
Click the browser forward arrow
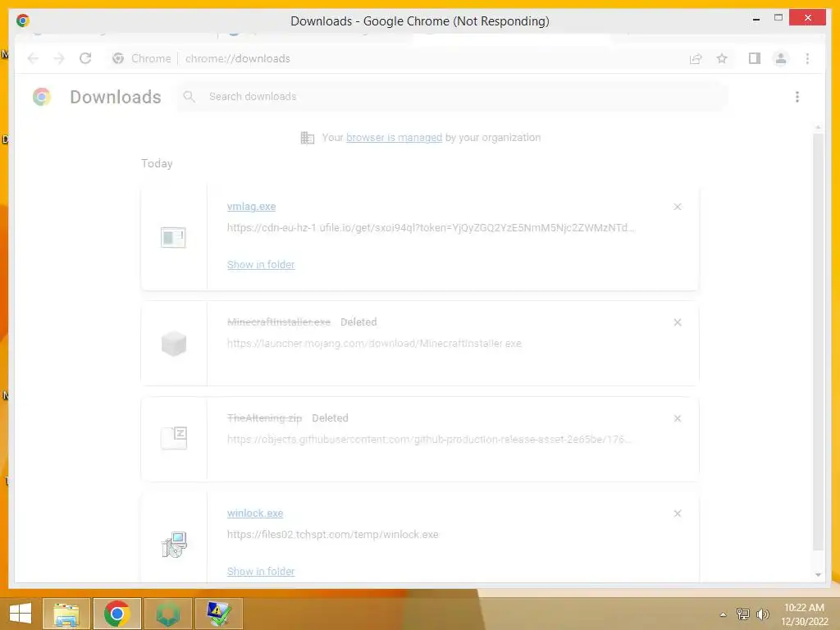pyautogui.click(x=59, y=58)
